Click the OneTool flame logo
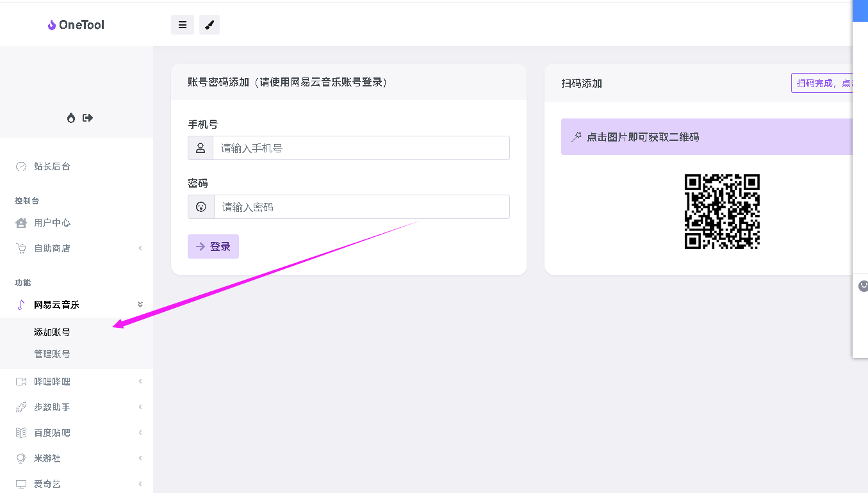868x493 pixels. pyautogui.click(x=52, y=25)
